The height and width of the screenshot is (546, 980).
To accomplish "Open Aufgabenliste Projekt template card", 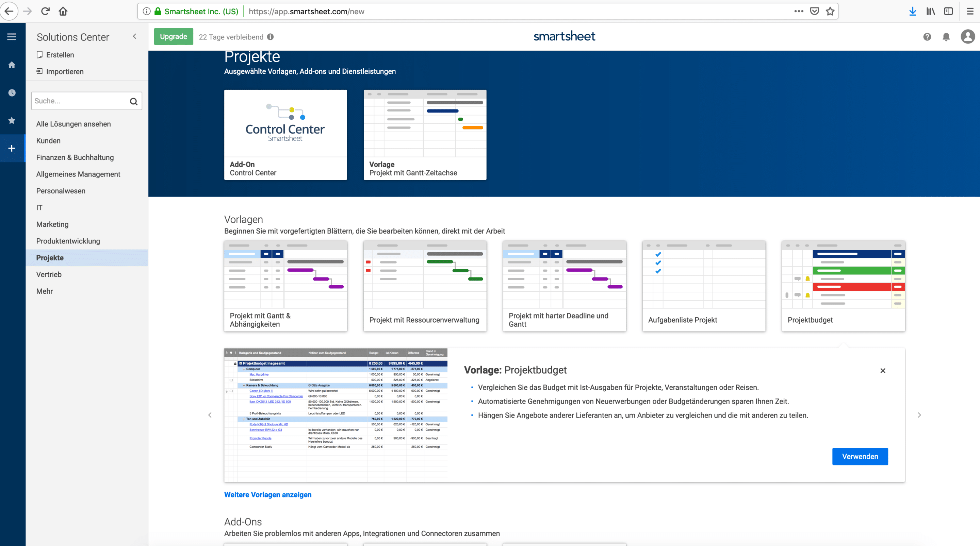I will (x=704, y=286).
